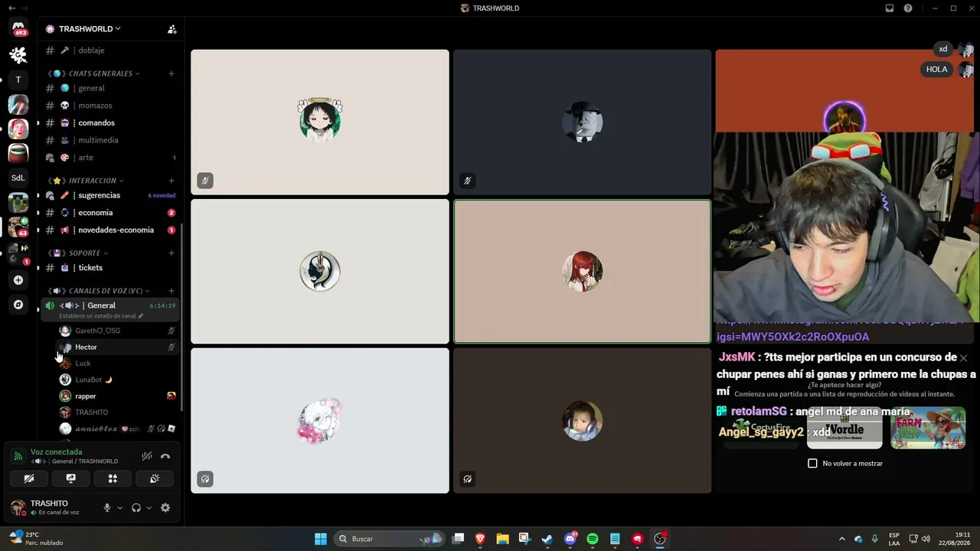The width and height of the screenshot is (980, 551).
Task: Open the Farm activity thumbnail
Action: [928, 427]
